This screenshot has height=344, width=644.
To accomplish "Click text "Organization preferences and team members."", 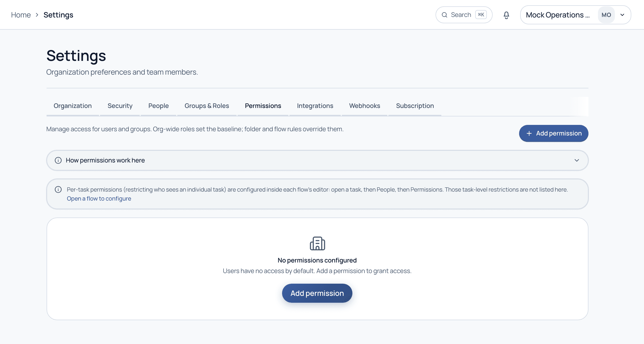I will pos(122,72).
